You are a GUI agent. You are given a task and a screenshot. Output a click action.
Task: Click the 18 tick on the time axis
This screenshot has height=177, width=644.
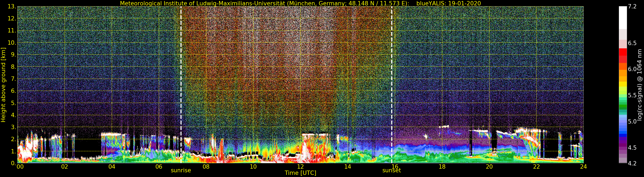pyautogui.click(x=442, y=166)
